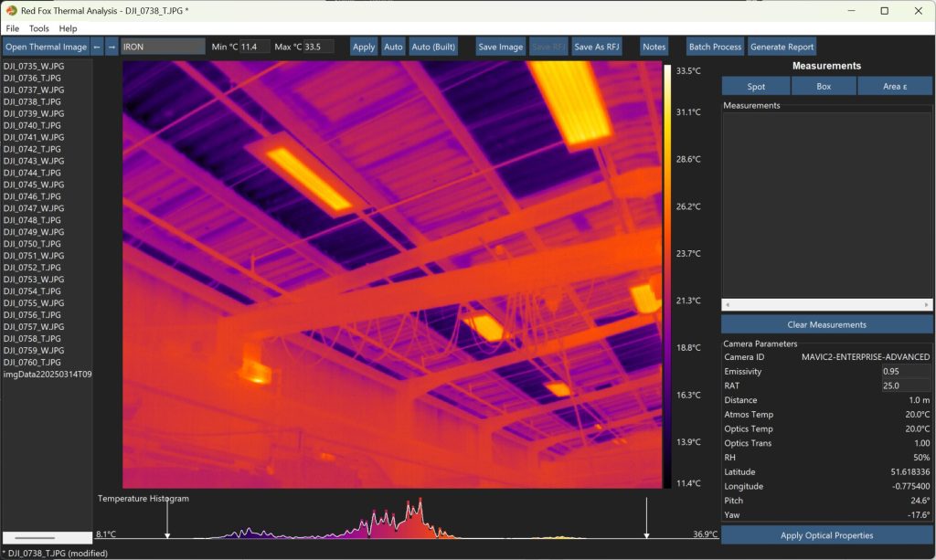
Task: Select file DJI_0750_T.JPG
Action: (x=32, y=244)
